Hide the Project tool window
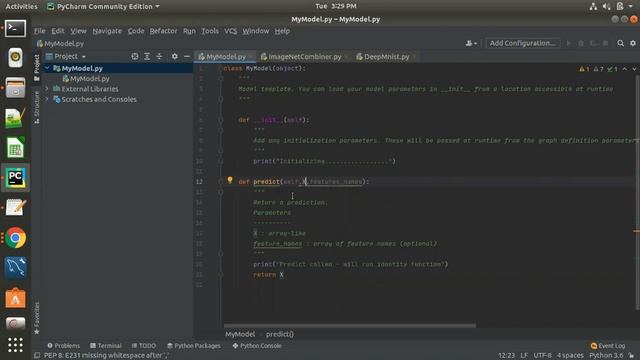 (x=187, y=56)
